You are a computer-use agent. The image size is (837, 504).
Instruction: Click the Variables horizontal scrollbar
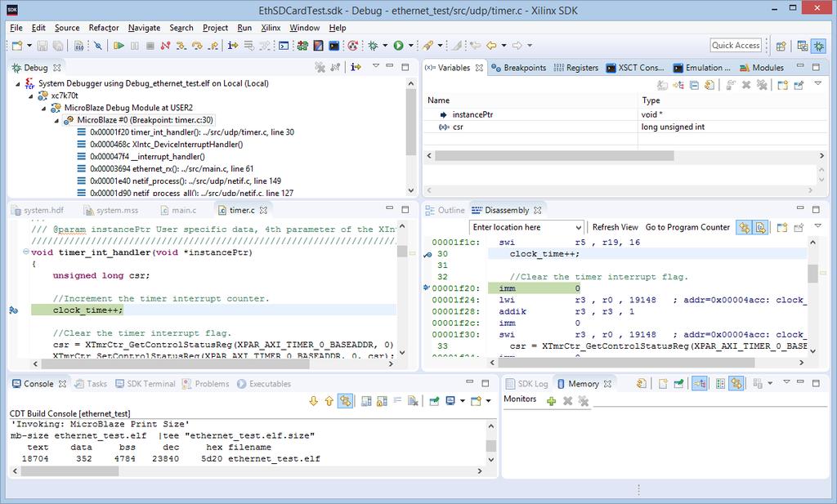click(554, 156)
